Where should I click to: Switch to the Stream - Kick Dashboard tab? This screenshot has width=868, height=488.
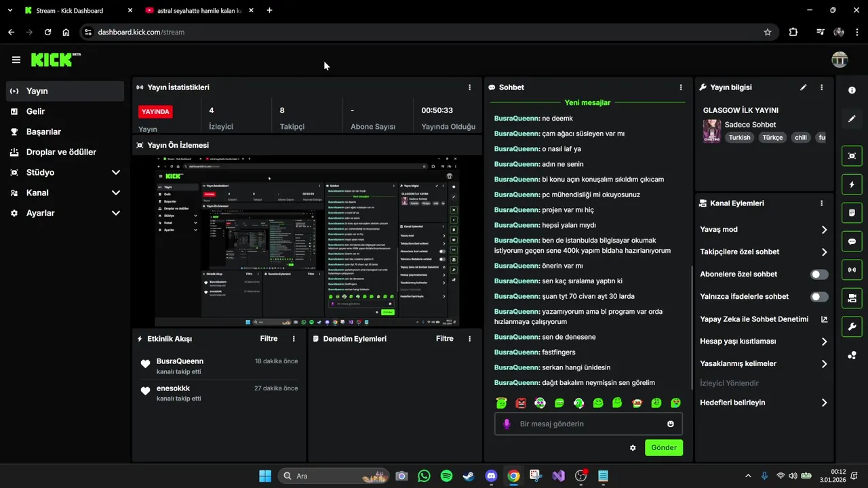[77, 11]
